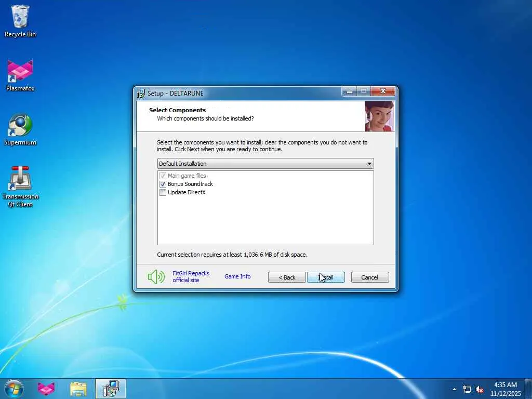Click the 'Select Components' heading

click(177, 110)
